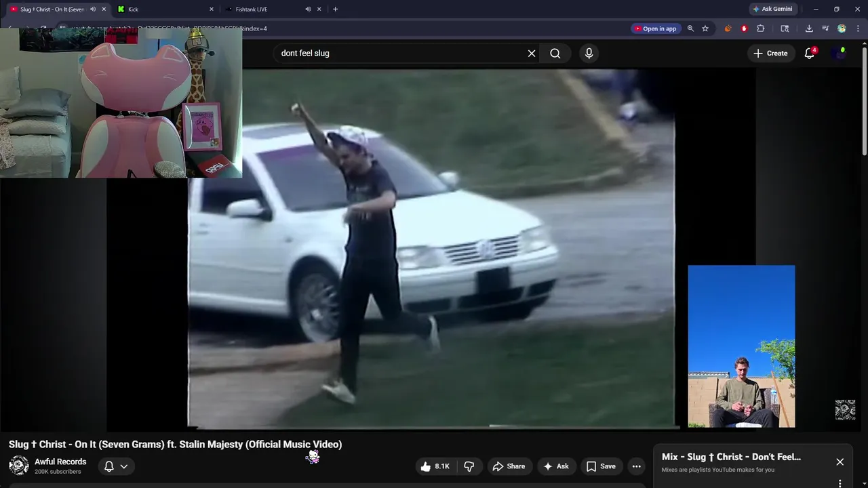868x488 pixels.
Task: Open the Google Lens search icon
Action: pyautogui.click(x=785, y=28)
